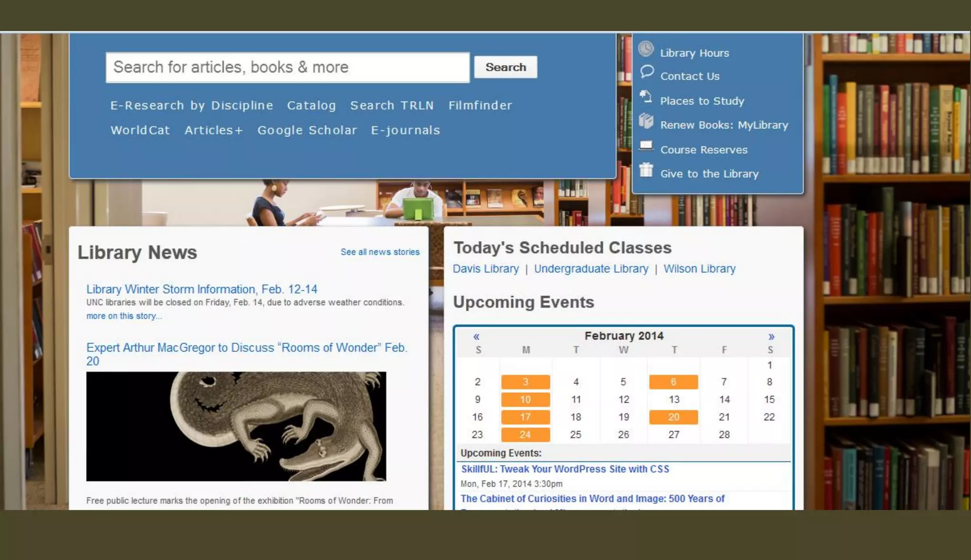Image resolution: width=971 pixels, height=560 pixels.
Task: Click the laptop icon for Course Reserves
Action: pos(646,145)
